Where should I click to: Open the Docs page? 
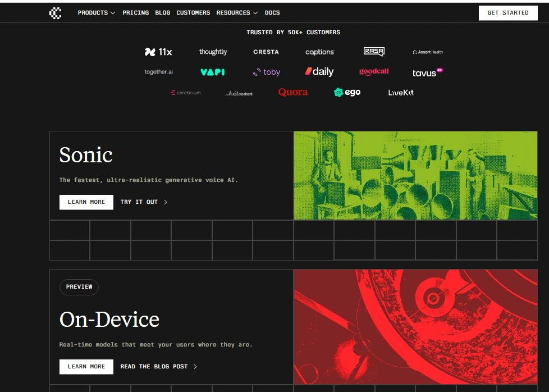point(272,12)
